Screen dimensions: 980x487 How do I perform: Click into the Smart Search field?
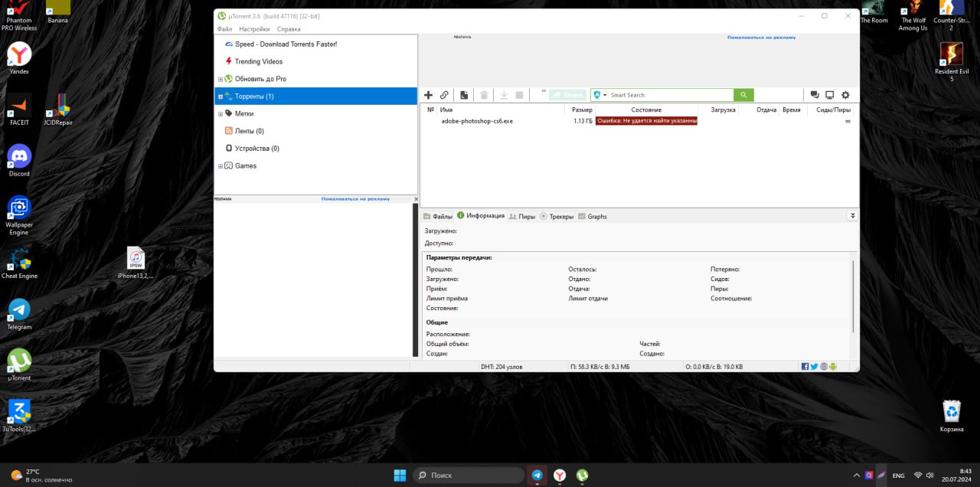[671, 95]
